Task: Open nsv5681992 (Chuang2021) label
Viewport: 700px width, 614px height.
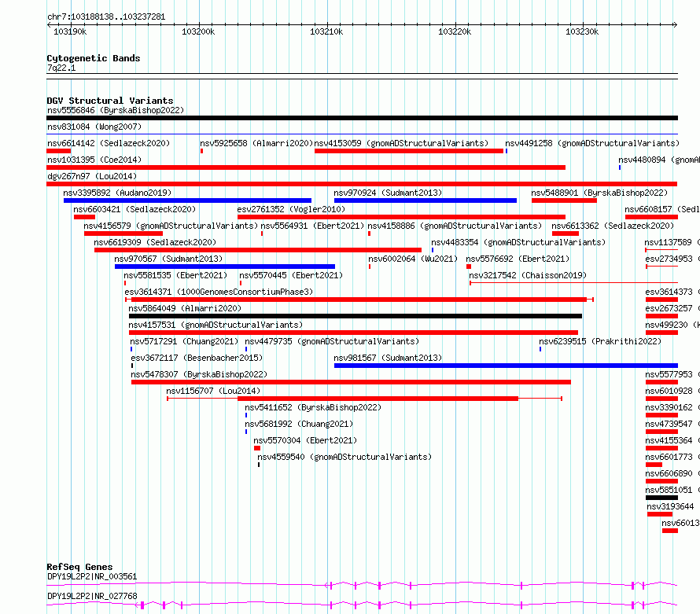Action: click(299, 424)
